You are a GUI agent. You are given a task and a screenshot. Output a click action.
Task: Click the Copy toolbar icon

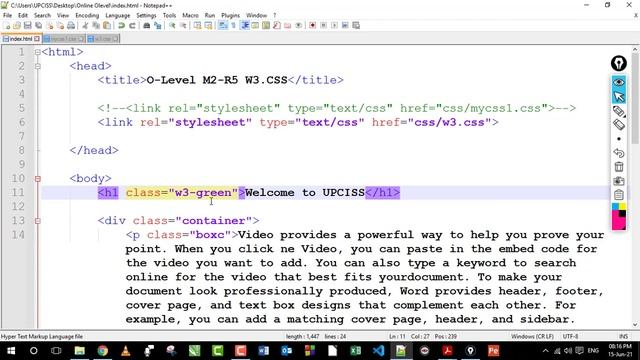[x=96, y=25]
